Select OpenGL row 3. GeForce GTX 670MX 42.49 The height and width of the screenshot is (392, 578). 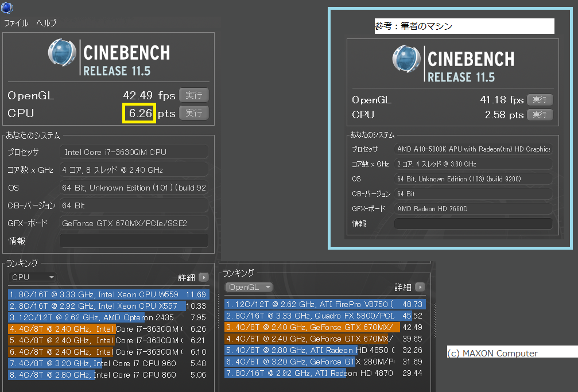325,327
